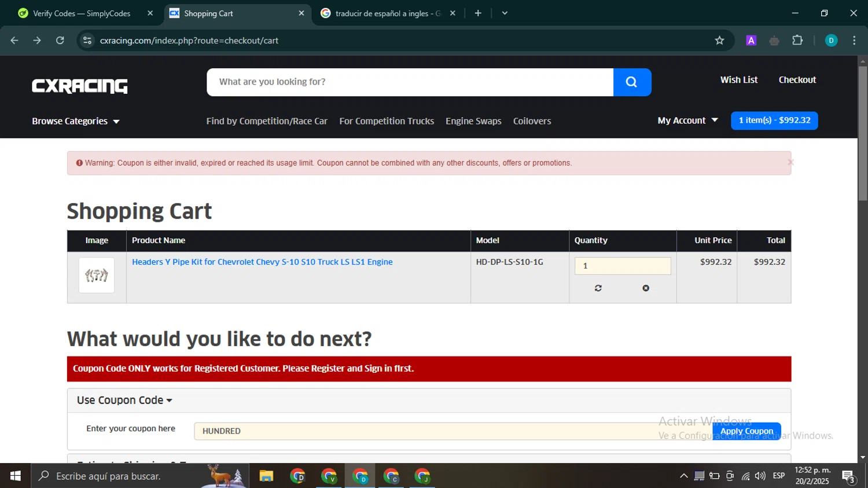Reload the page in the browser

point(60,41)
